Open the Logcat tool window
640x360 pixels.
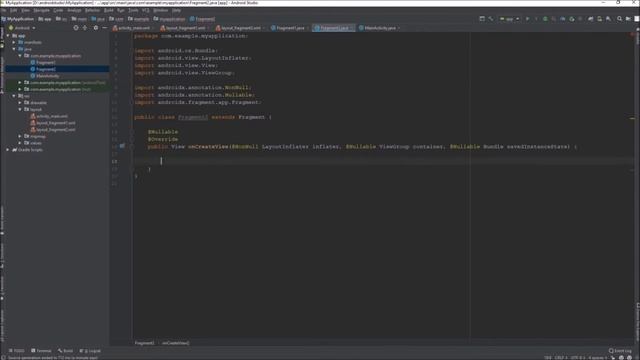[90, 351]
